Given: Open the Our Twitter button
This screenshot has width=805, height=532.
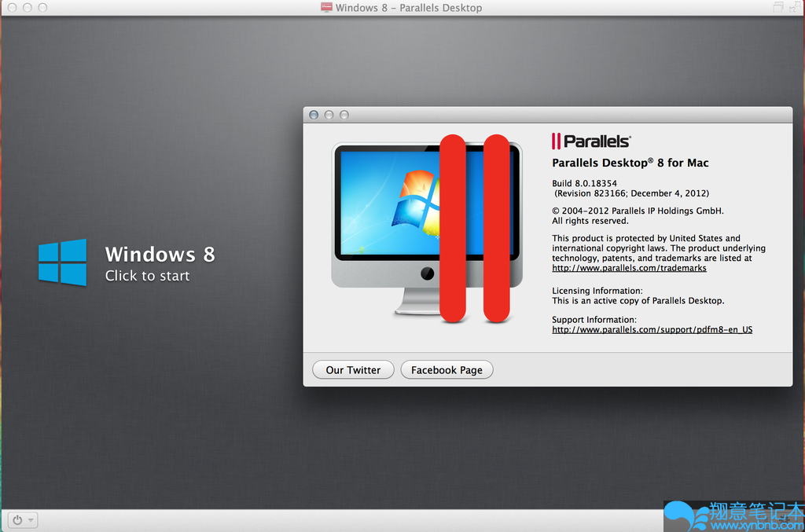Looking at the screenshot, I should pos(353,370).
